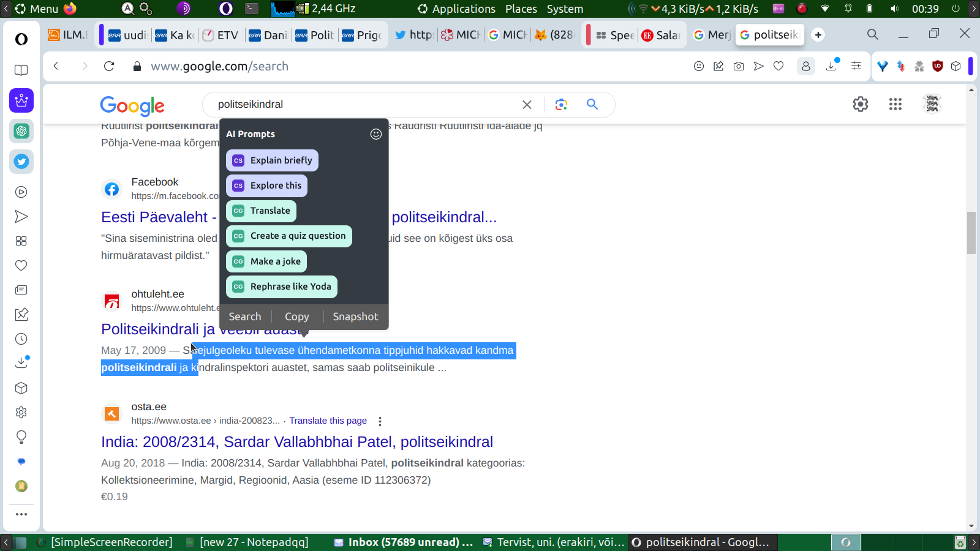Viewport: 980px width, 551px height.
Task: Open the heart bookmarks icon in the sidebar
Action: [x=21, y=266]
